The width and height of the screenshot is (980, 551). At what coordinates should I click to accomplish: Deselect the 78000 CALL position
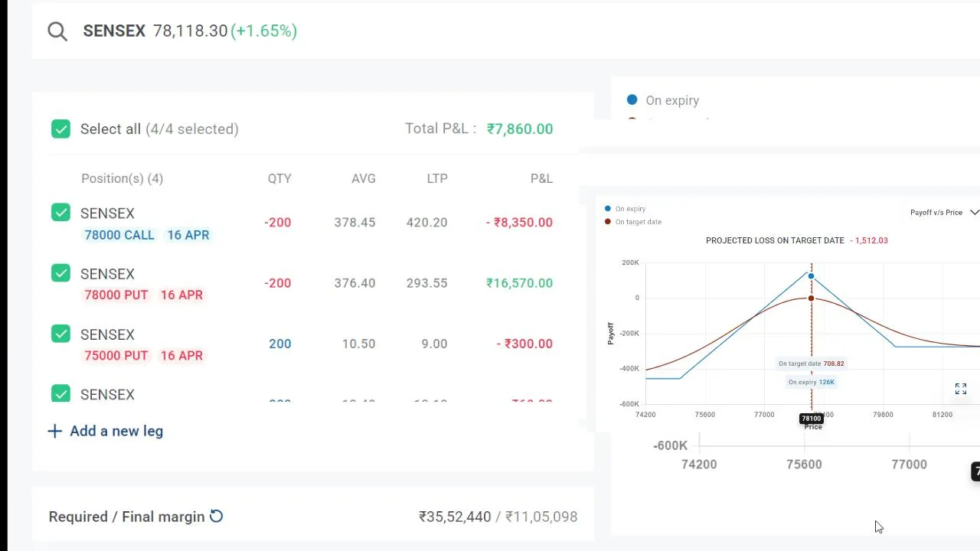click(60, 213)
